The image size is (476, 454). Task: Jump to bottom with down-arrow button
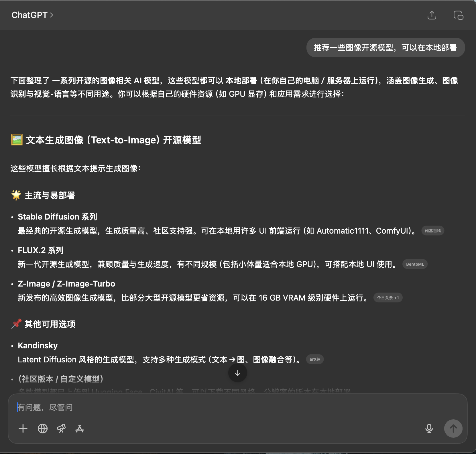[237, 373]
